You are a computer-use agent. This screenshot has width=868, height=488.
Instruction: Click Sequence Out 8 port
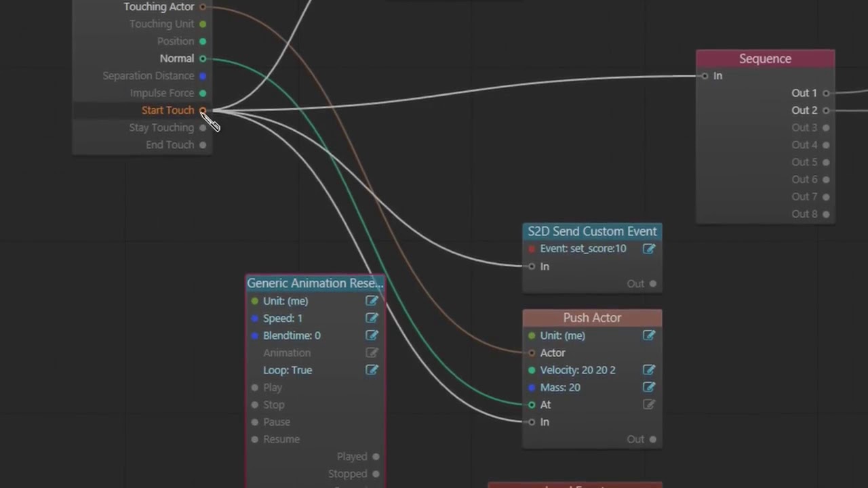point(826,214)
